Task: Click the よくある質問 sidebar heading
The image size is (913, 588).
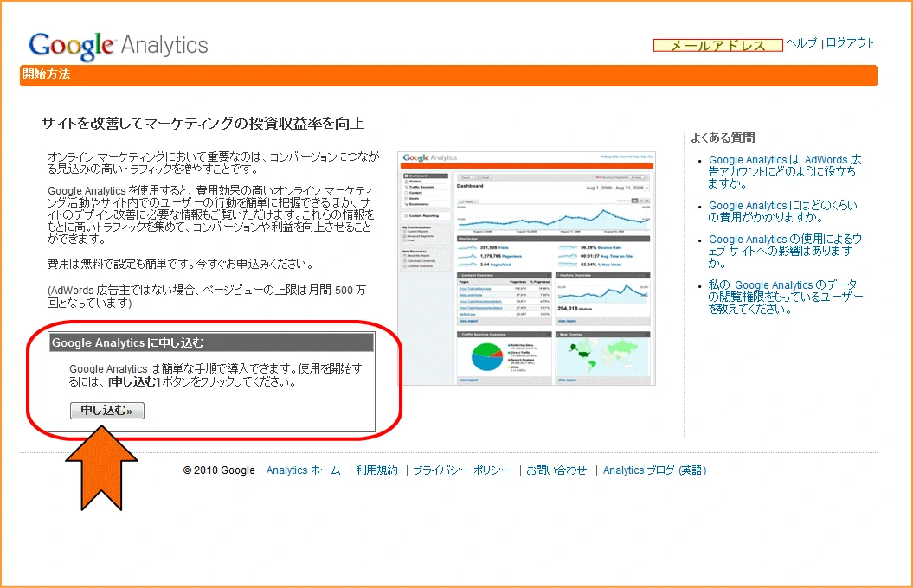Action: click(x=723, y=137)
